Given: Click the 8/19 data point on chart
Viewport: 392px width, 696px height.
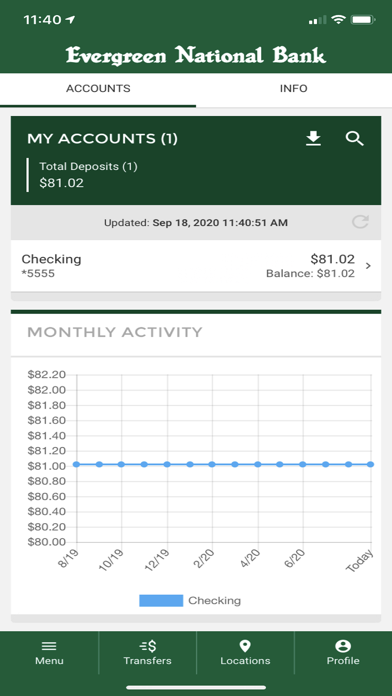Looking at the screenshot, I should (x=76, y=464).
